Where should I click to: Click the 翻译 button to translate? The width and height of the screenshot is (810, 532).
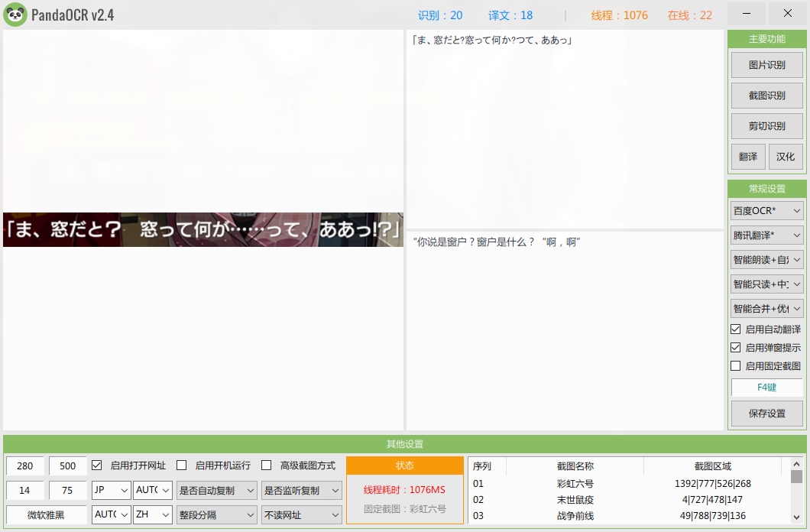click(x=747, y=157)
